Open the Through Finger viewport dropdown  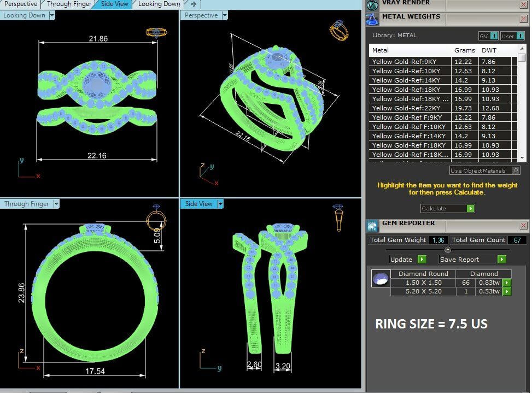pyautogui.click(x=56, y=204)
